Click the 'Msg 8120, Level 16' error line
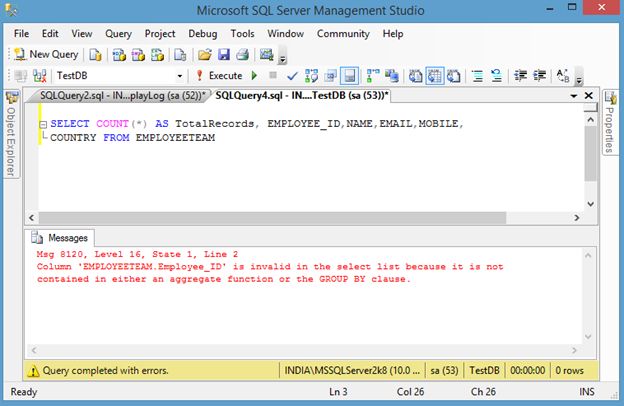Viewport: 624px width, 406px height. pyautogui.click(x=137, y=254)
